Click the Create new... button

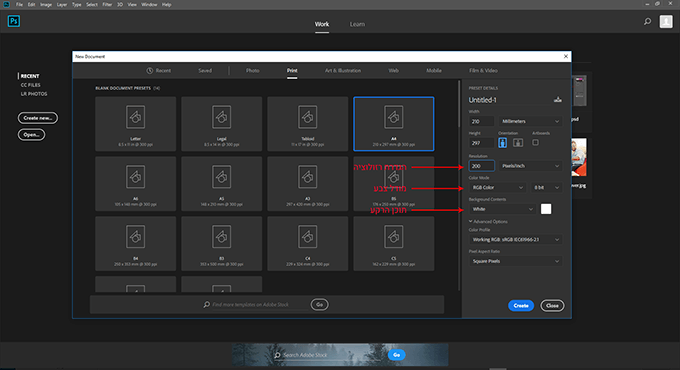[x=38, y=118]
